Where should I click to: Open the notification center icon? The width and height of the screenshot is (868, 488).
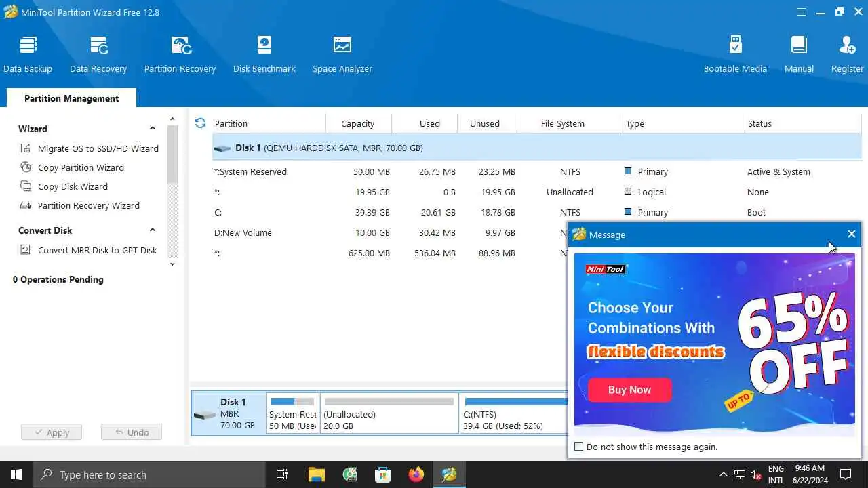846,474
